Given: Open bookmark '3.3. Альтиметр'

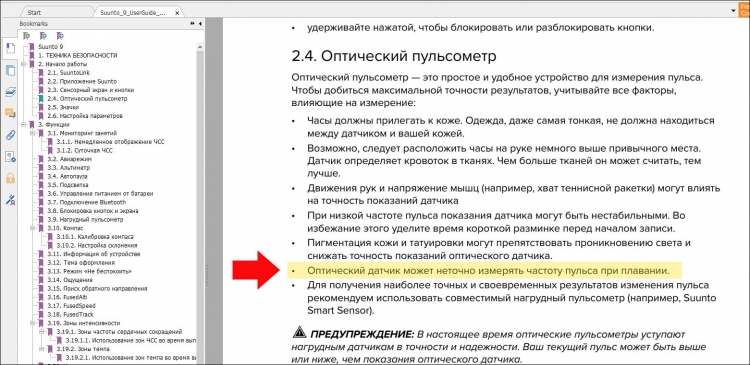Looking at the screenshot, I should click(x=68, y=168).
